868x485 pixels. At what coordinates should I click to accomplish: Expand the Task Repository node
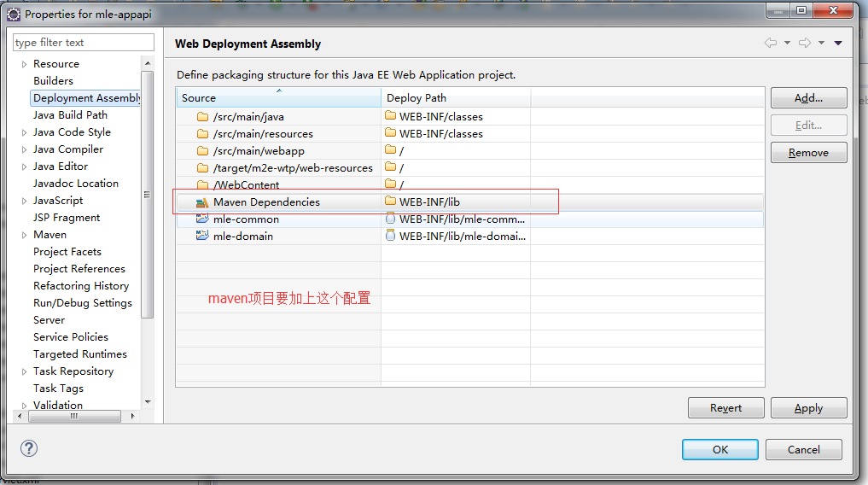point(24,371)
